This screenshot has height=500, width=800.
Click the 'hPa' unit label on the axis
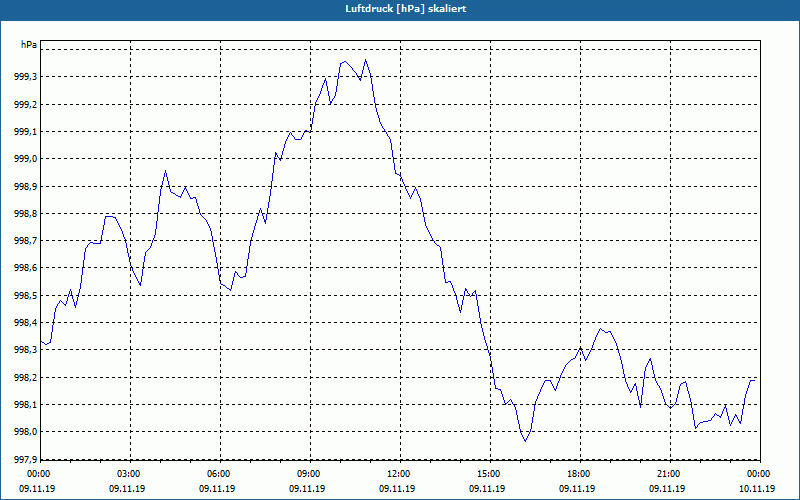(x=29, y=45)
